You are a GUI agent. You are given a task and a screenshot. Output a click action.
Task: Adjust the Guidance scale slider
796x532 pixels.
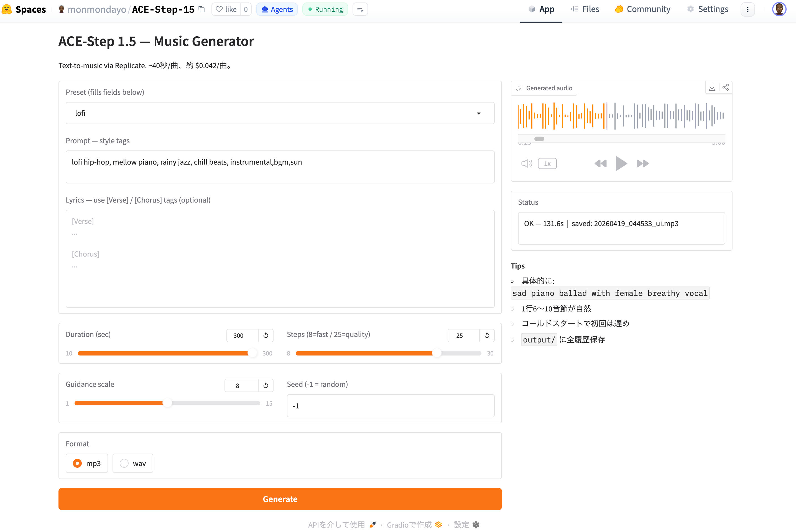click(167, 403)
